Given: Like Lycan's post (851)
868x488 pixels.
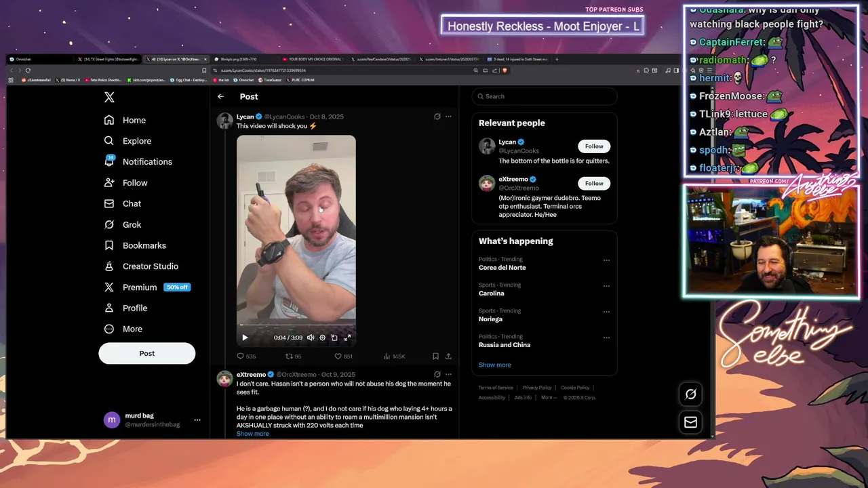Looking at the screenshot, I should (x=343, y=357).
